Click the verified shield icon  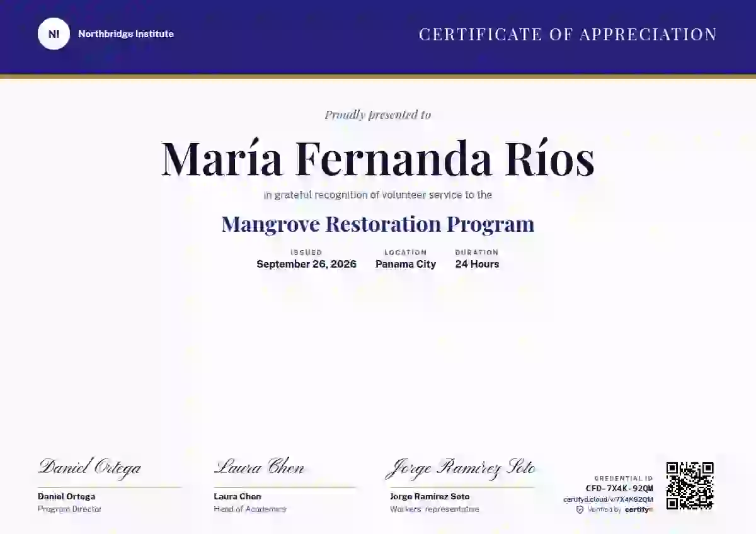point(580,509)
